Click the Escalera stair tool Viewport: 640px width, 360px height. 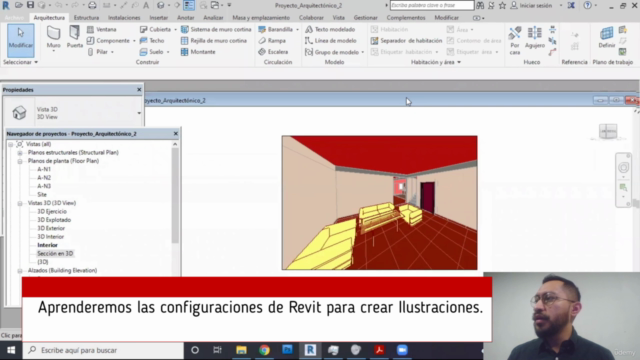pyautogui.click(x=273, y=52)
